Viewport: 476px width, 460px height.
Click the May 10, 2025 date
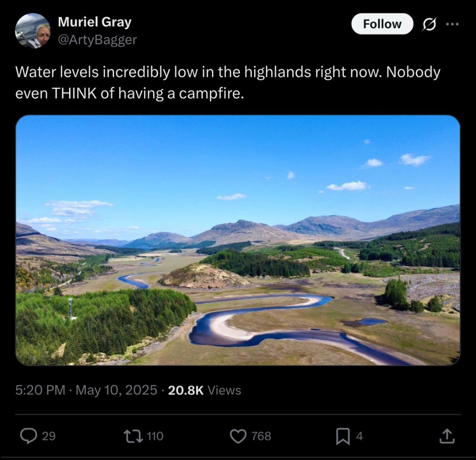pos(116,390)
